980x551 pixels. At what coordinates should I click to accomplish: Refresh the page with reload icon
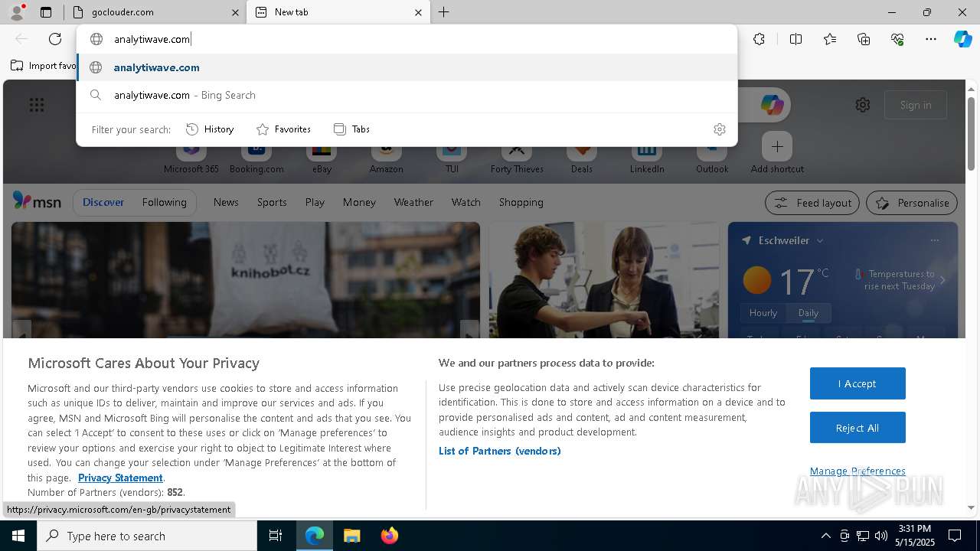click(x=55, y=39)
